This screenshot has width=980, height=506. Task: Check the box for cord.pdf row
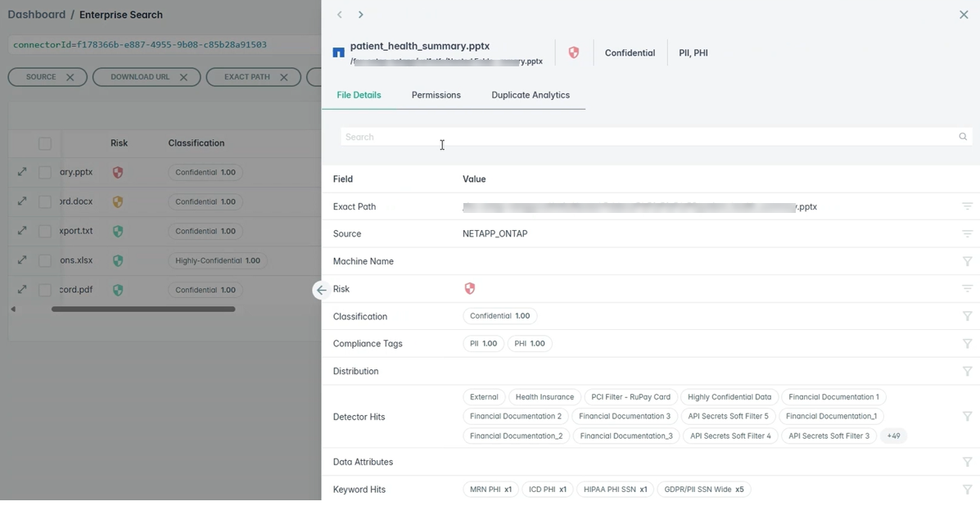tap(44, 290)
